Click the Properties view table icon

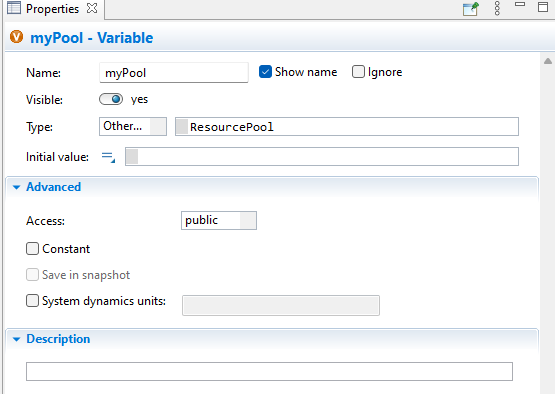click(x=14, y=7)
